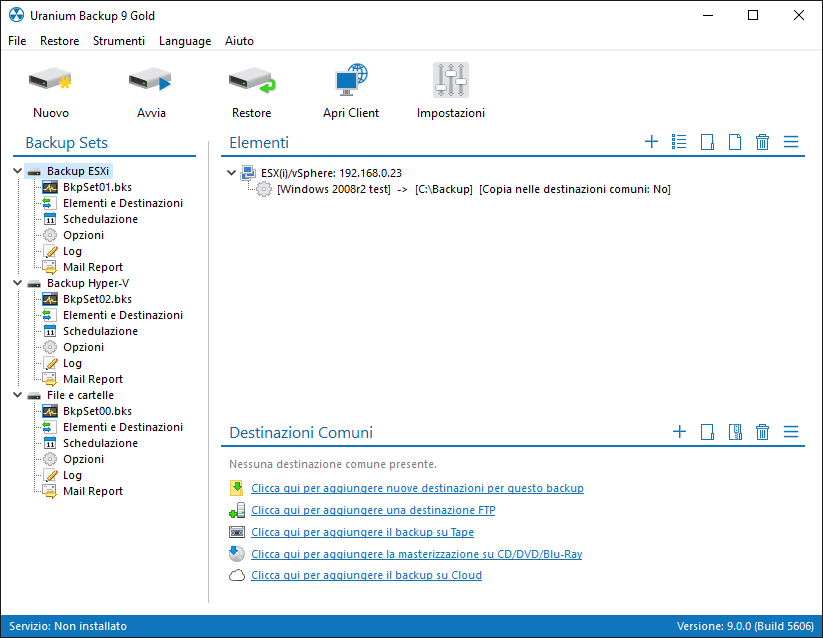The height and width of the screenshot is (638, 823).
Task: Open the Language menu
Action: [x=184, y=41]
